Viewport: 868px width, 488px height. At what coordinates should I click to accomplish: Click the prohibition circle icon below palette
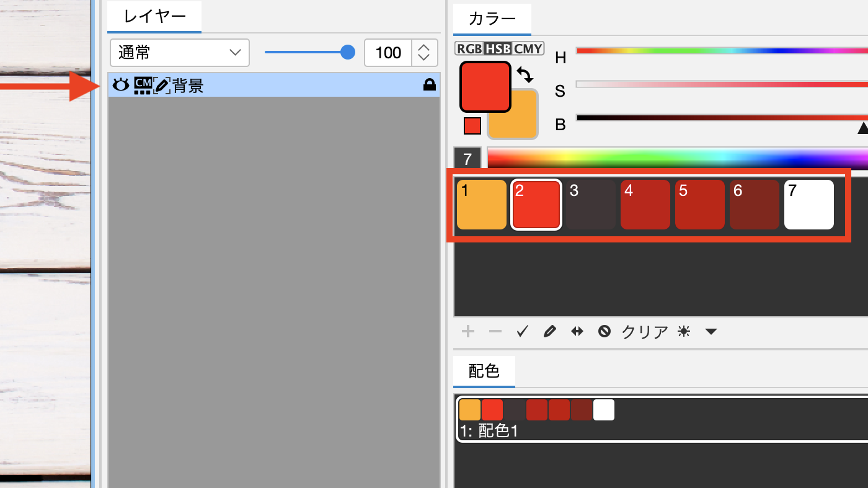pos(604,332)
